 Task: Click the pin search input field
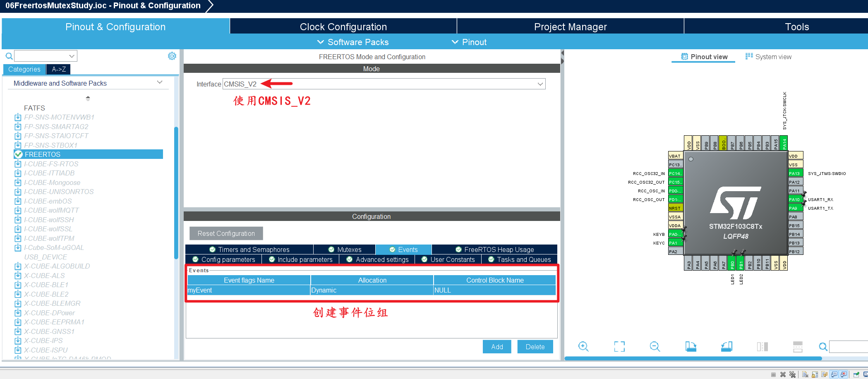[x=848, y=347]
